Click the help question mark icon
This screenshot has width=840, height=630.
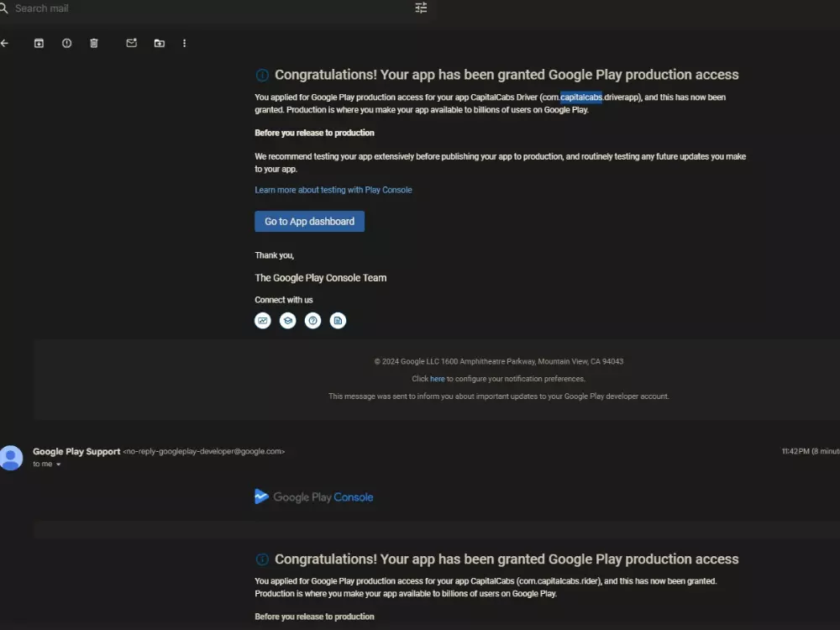click(312, 320)
